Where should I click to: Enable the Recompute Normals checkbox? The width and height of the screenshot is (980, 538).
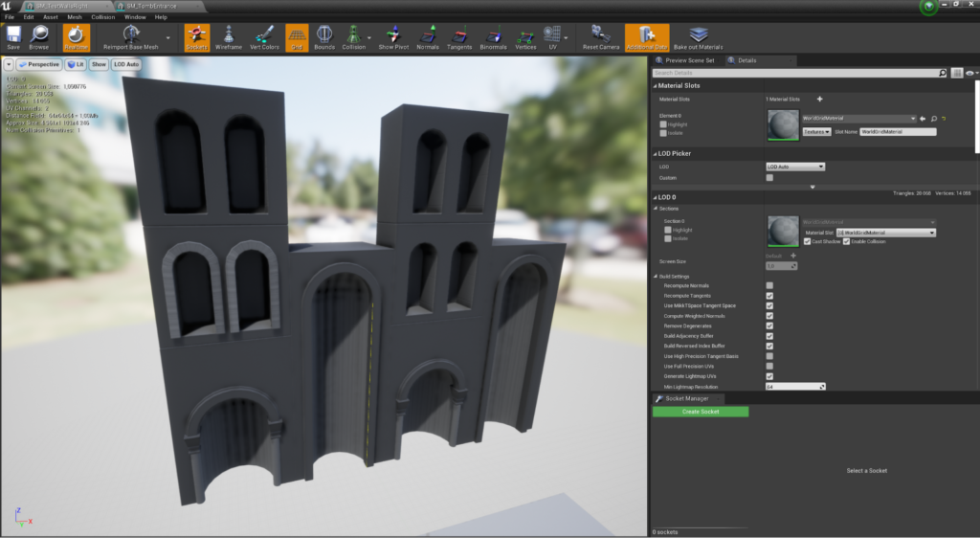[769, 285]
